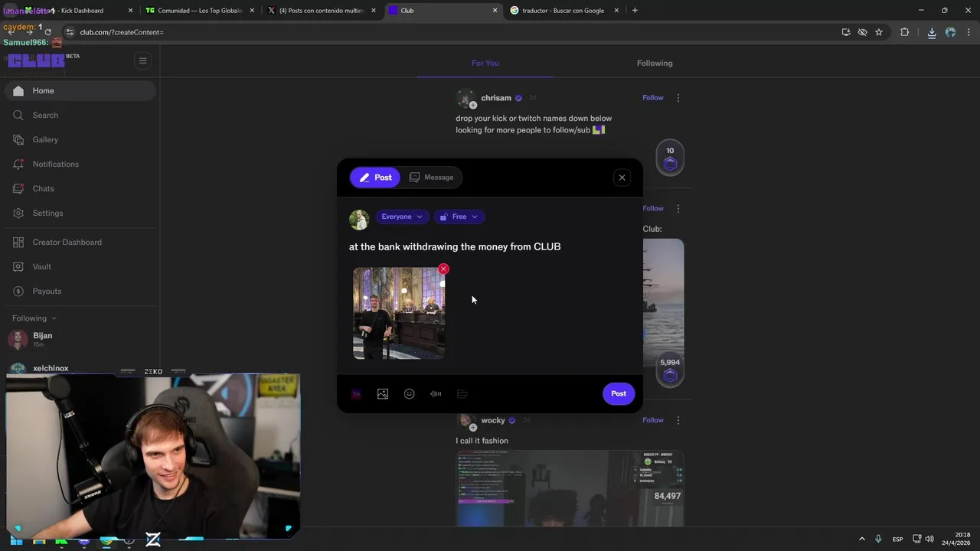Viewport: 980px width, 551px height.
Task: Collapse sidebar with the hamburger menu icon
Action: [142, 60]
